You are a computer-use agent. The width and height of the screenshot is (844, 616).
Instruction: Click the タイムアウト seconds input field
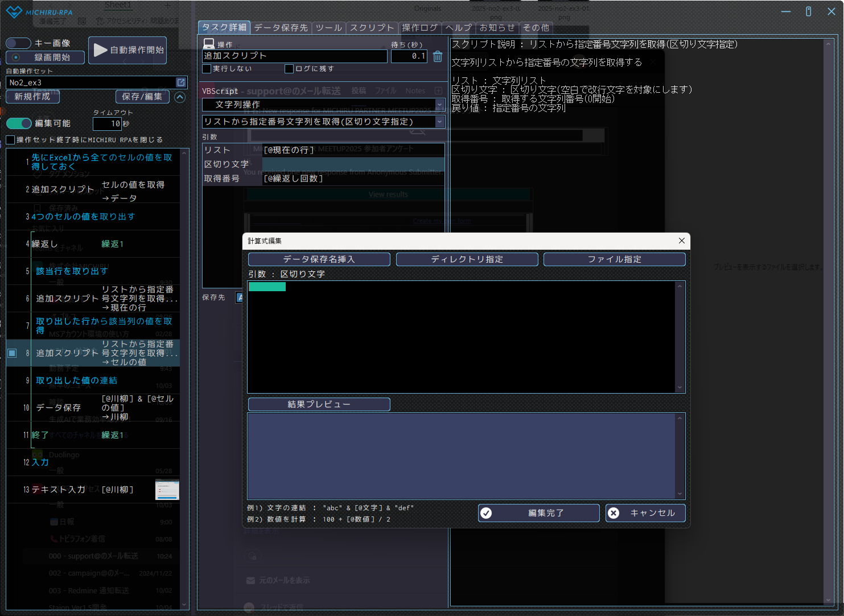click(x=107, y=123)
